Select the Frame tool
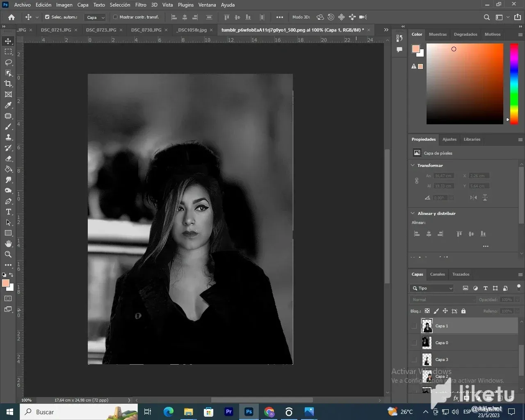The width and height of the screenshot is (525, 420). click(8, 94)
